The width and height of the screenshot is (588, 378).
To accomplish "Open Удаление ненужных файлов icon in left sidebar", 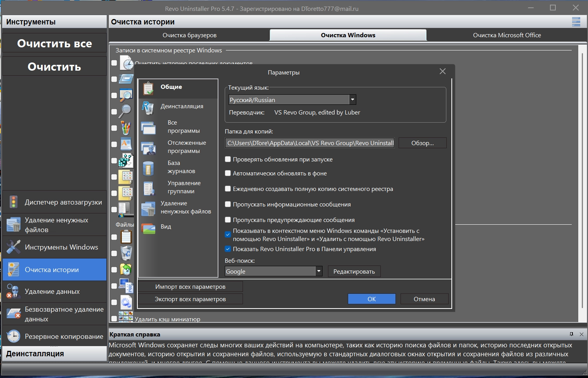I will point(14,224).
